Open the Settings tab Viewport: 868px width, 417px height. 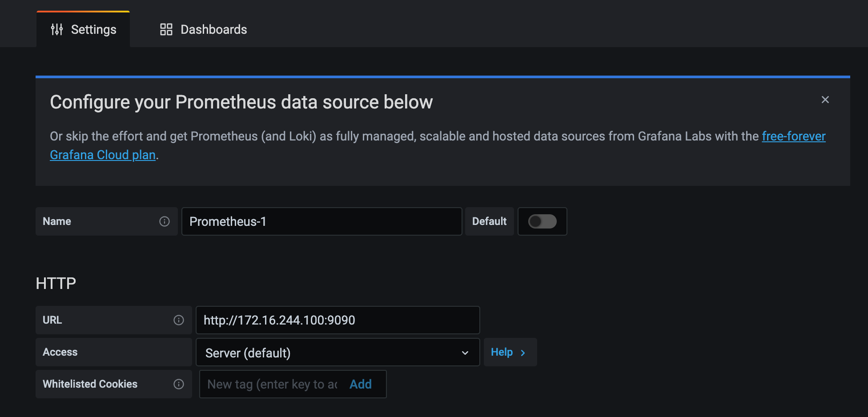83,29
